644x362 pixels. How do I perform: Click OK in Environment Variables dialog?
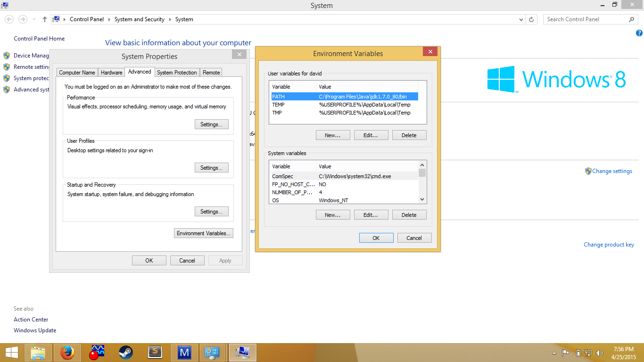(x=376, y=238)
